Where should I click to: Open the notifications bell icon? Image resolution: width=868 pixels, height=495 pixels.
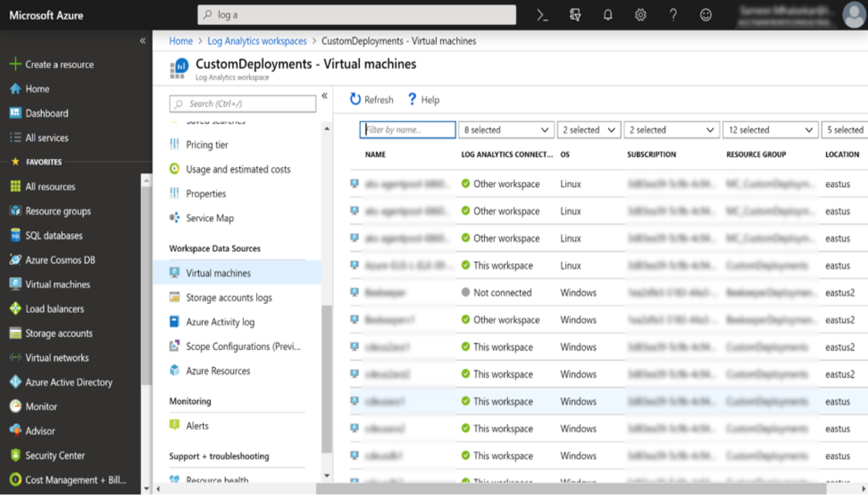pyautogui.click(x=608, y=15)
